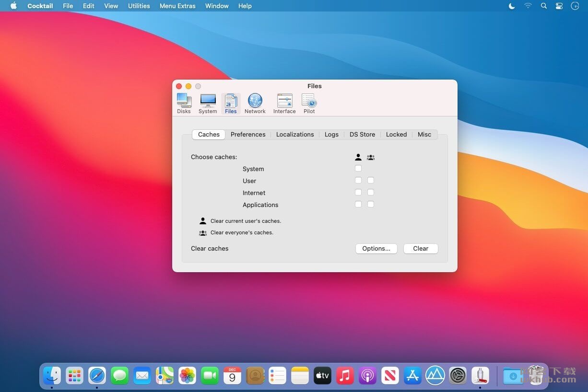Open the Downloads folder in Dock
Image resolution: width=588 pixels, height=392 pixels.
(x=513, y=376)
